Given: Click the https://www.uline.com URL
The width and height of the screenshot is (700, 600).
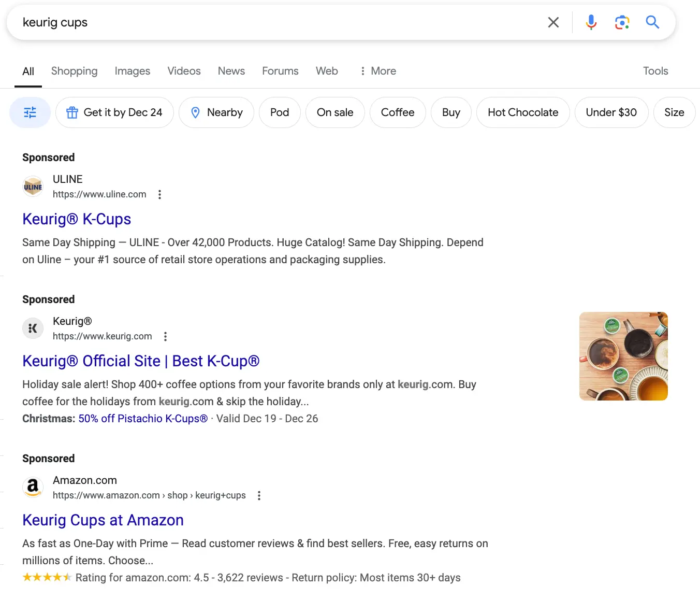Looking at the screenshot, I should (x=99, y=194).
